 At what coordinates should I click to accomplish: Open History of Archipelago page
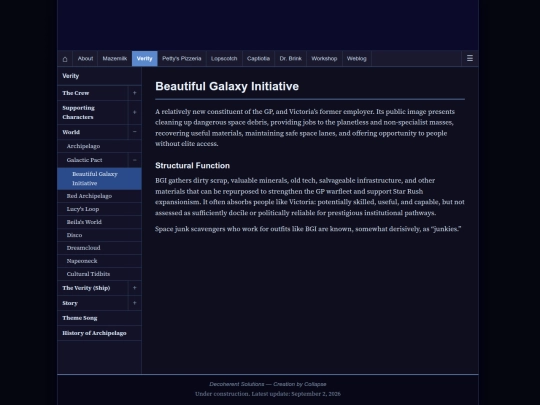click(x=99, y=333)
